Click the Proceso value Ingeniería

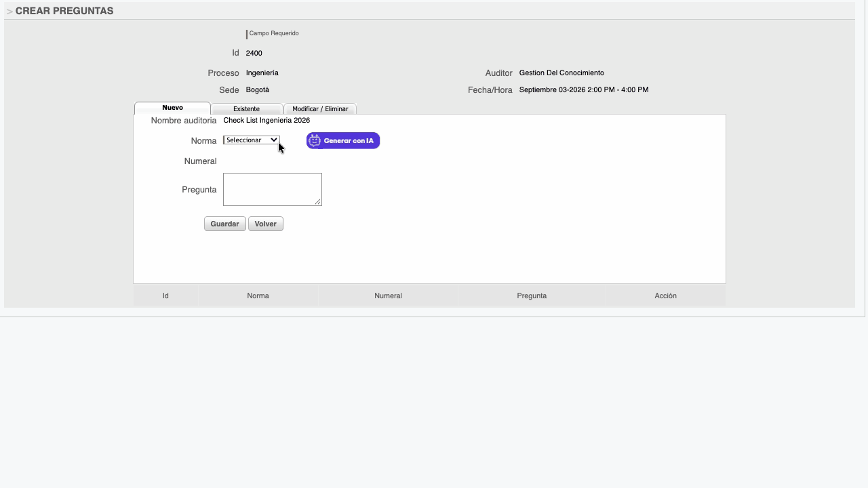(262, 73)
